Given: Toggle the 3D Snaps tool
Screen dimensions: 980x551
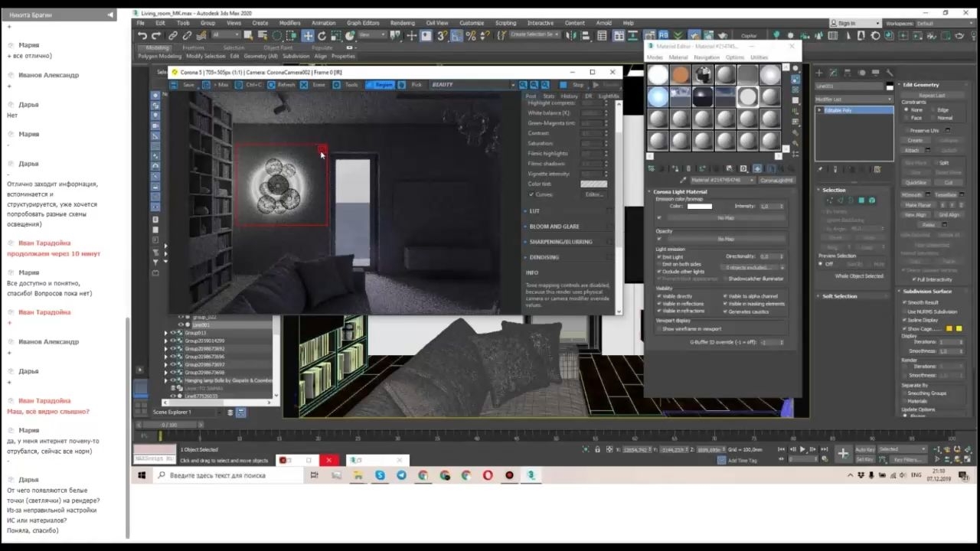Looking at the screenshot, I should pyautogui.click(x=442, y=35).
